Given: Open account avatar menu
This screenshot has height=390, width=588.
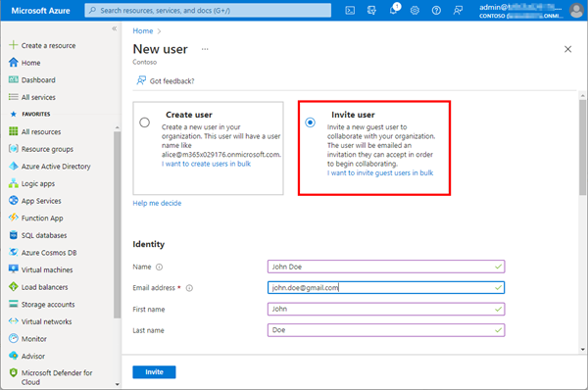Looking at the screenshot, I should click(x=576, y=10).
